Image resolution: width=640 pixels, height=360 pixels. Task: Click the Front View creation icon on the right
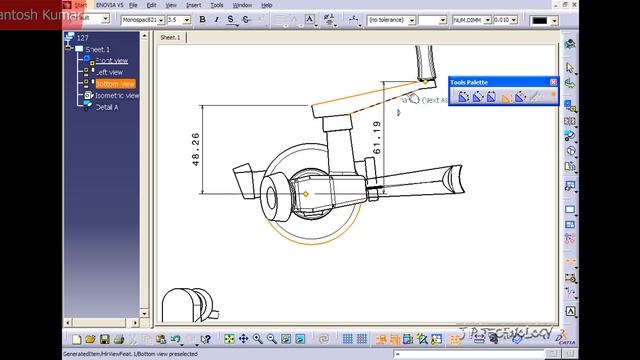point(570,106)
